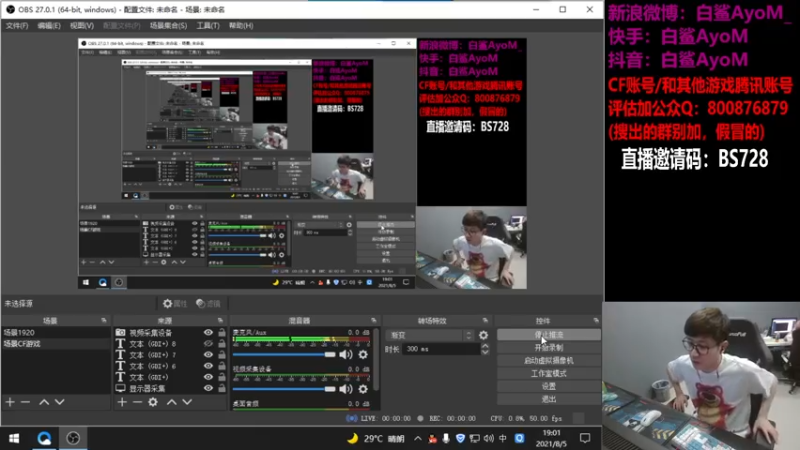
Task: Open the 工具(T) menu
Action: click(x=208, y=26)
